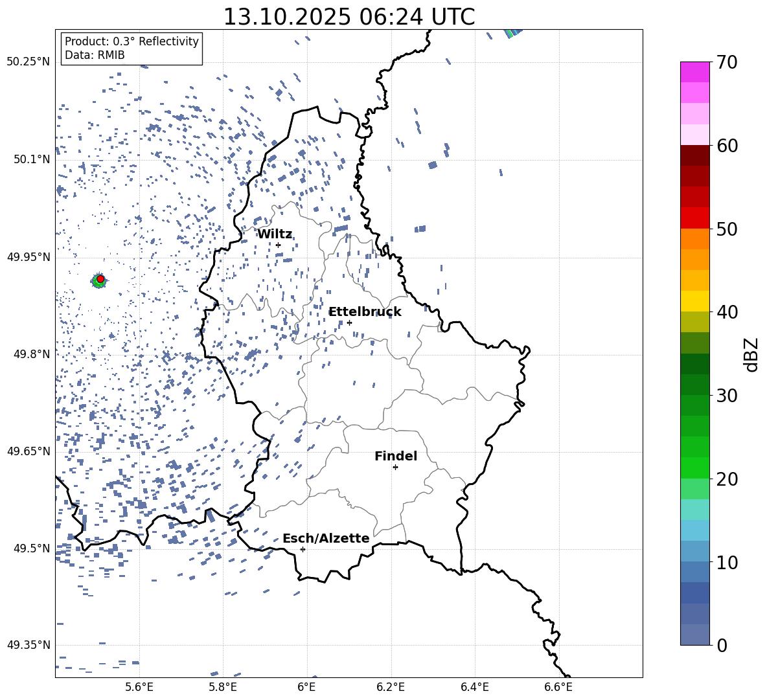Click the red radar site marker
The image size is (767, 700).
pos(100,278)
